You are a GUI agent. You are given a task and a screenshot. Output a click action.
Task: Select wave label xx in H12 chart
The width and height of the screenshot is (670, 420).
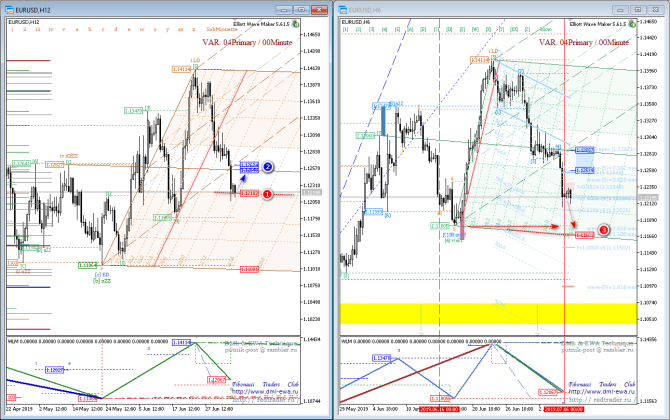[181, 29]
